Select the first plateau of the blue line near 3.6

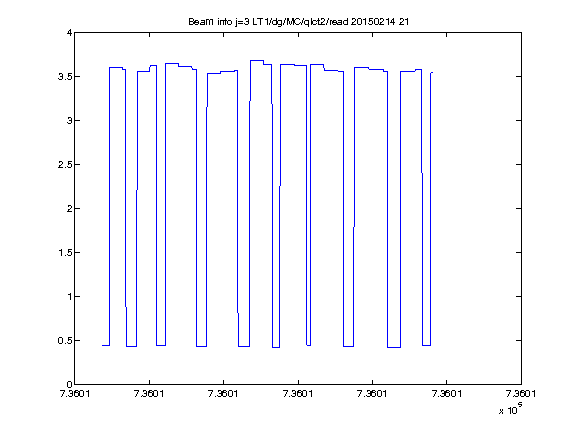pos(116,68)
